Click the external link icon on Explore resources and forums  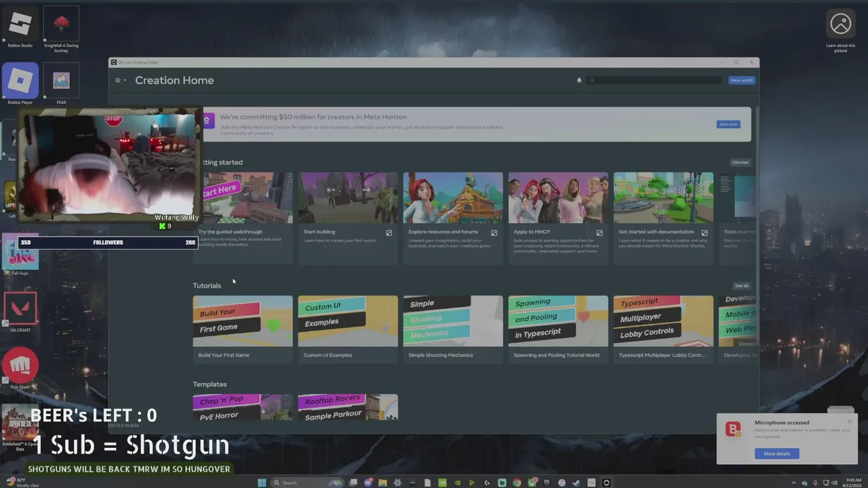(494, 232)
